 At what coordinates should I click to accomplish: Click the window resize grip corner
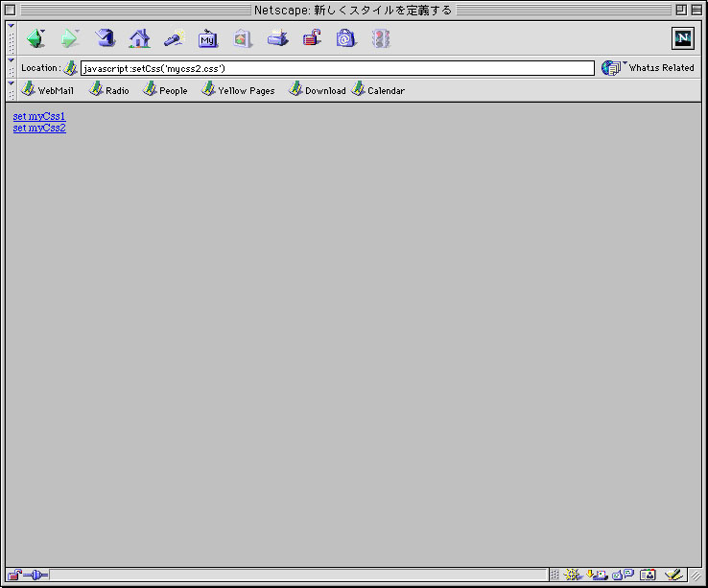click(x=696, y=576)
